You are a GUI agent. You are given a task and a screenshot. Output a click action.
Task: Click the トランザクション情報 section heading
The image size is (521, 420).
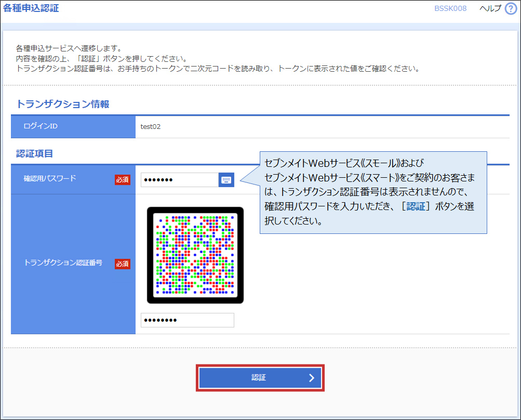[x=63, y=104]
